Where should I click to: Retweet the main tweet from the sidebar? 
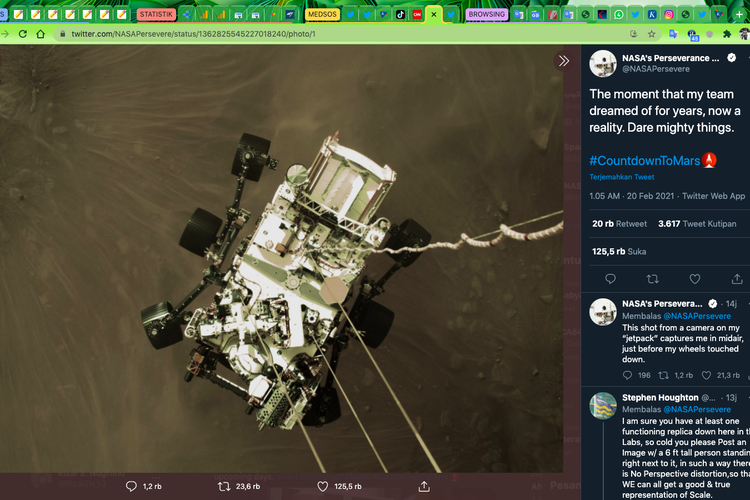tap(653, 279)
